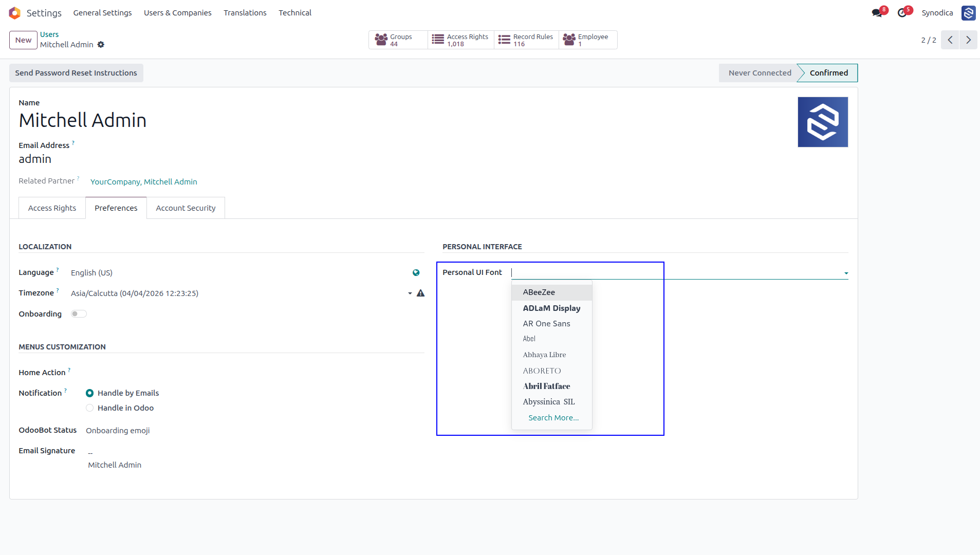The image size is (980, 555).
Task: Toggle the Onboarding switch
Action: pos(79,314)
